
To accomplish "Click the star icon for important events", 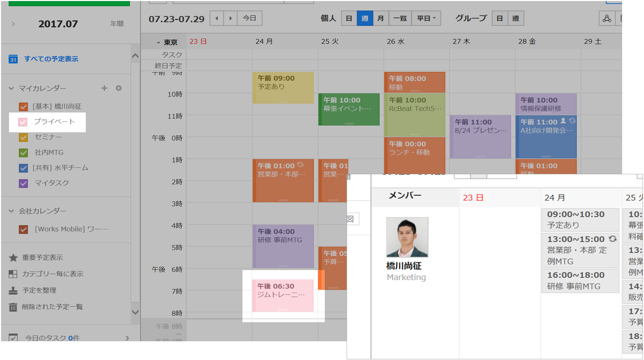I will (13, 258).
